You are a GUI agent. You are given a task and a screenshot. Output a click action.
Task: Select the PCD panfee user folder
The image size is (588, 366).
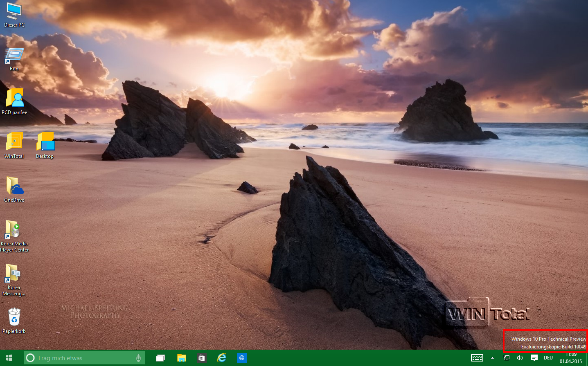tap(14, 99)
